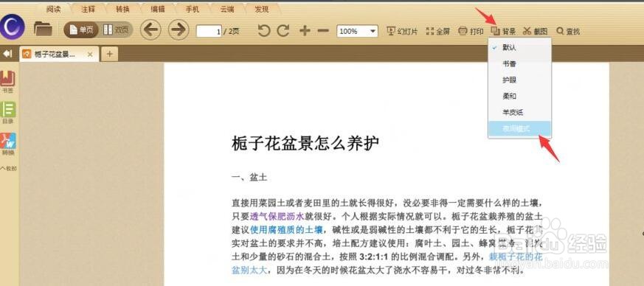Zoom in with the plus icon

click(x=305, y=31)
